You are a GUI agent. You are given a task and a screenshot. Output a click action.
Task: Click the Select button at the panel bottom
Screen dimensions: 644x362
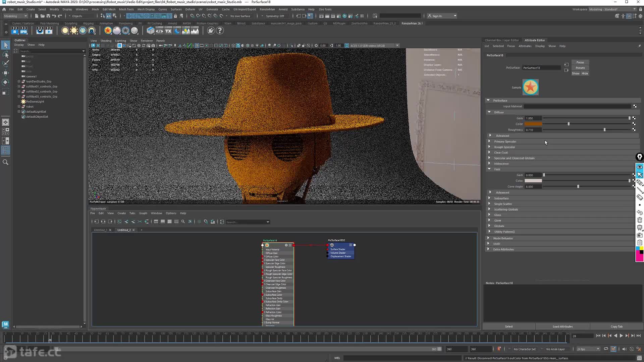pyautogui.click(x=509, y=326)
